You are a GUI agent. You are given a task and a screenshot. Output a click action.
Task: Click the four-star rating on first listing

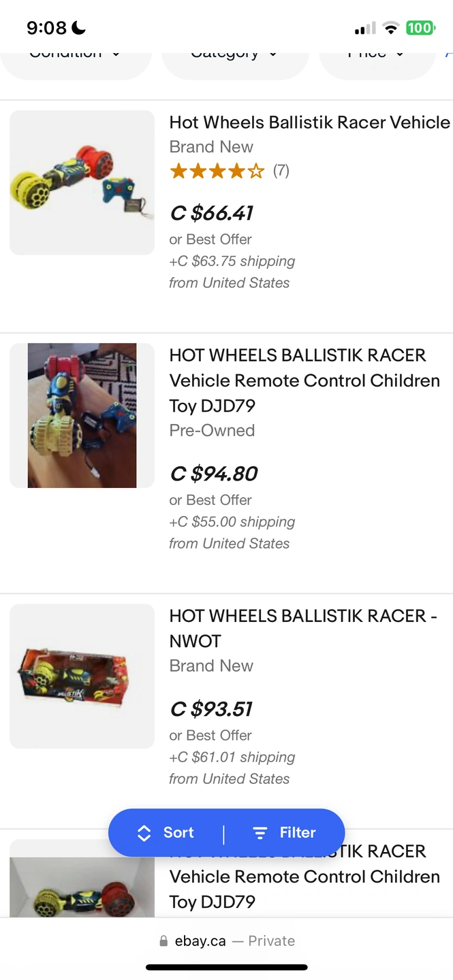point(217,171)
